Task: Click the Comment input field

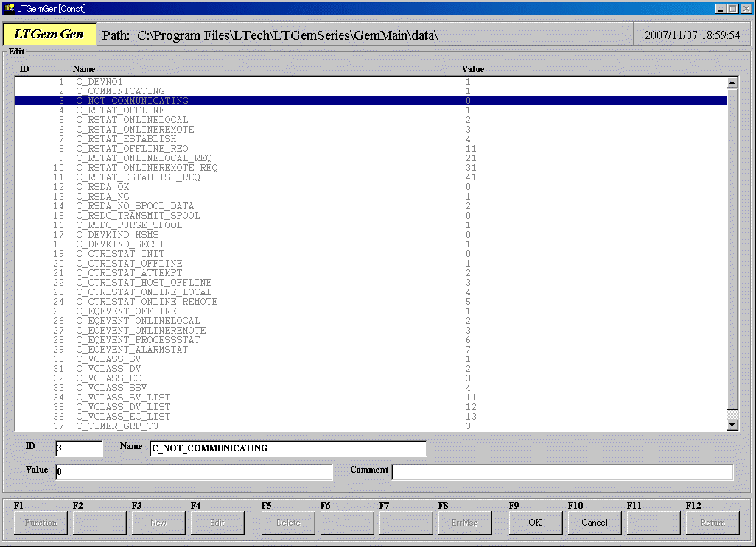Action: click(x=562, y=472)
